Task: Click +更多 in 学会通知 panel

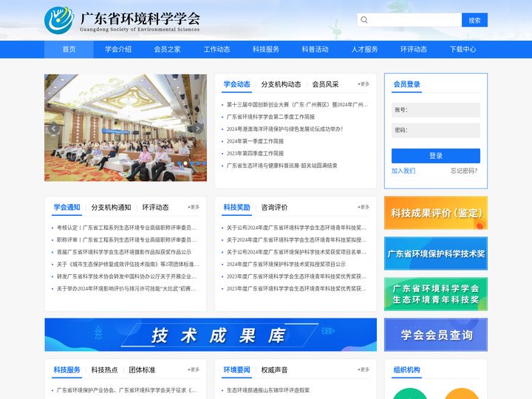Action: click(x=194, y=207)
